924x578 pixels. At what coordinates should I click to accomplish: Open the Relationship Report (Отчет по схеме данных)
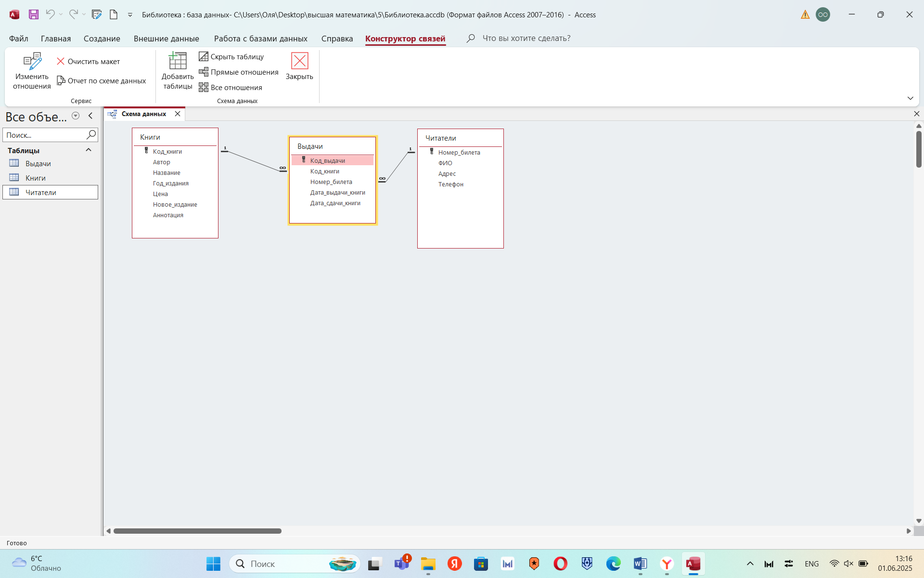point(102,81)
